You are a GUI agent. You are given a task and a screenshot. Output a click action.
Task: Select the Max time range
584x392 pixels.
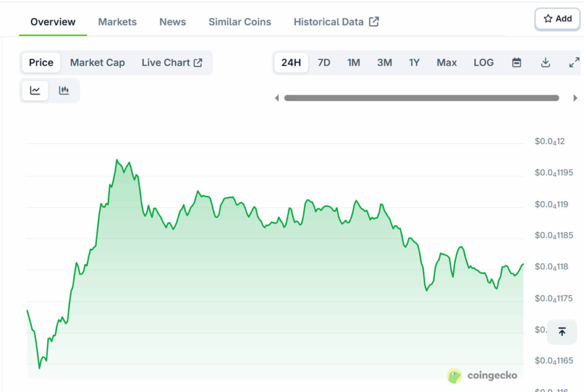click(x=447, y=63)
